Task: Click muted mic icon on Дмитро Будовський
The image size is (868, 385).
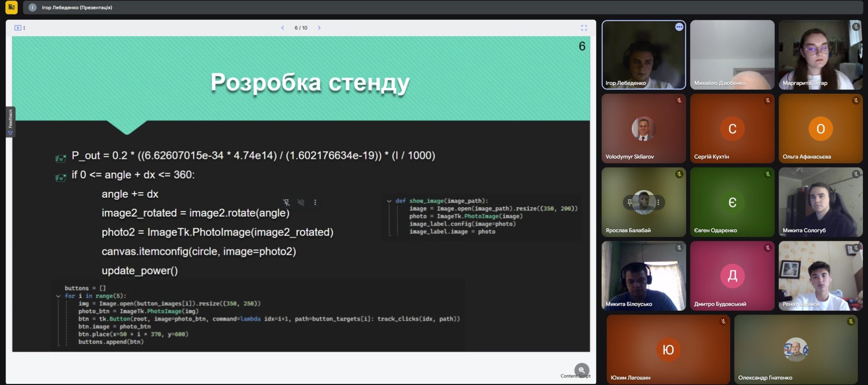Action: point(768,248)
